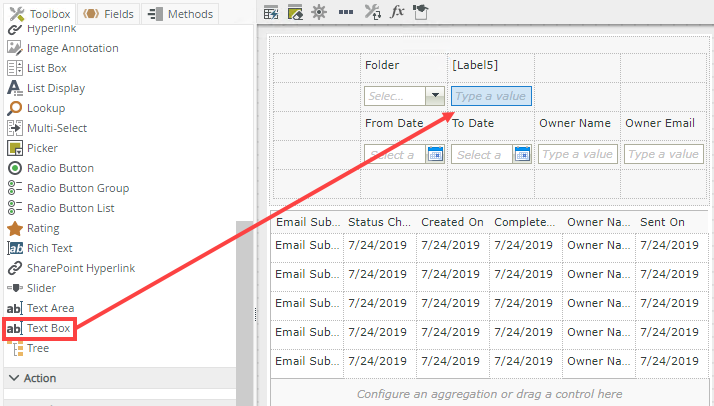Switch to the Toolbox tab
The width and height of the screenshot is (714, 406).
tap(40, 14)
